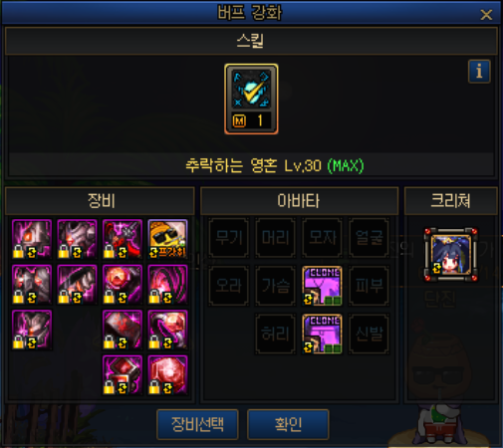Viewport: 503px width, 448px height.
Task: Click the 장비선택 button
Action: [197, 424]
